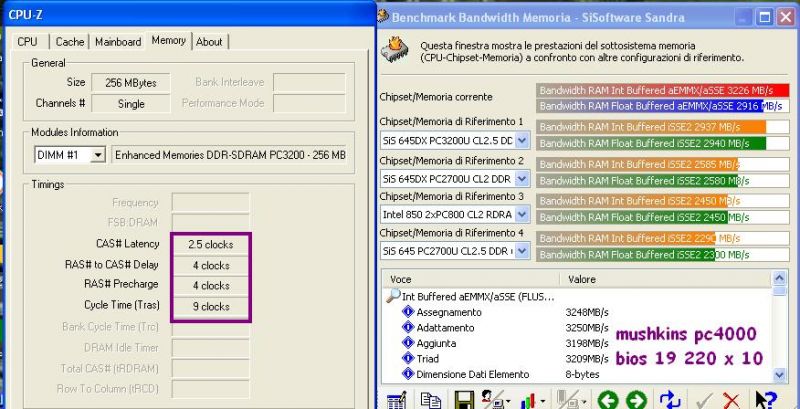Image resolution: width=800 pixels, height=409 pixels.
Task: Open Riferimento 3 Intel 850 dropdown
Action: 522,215
